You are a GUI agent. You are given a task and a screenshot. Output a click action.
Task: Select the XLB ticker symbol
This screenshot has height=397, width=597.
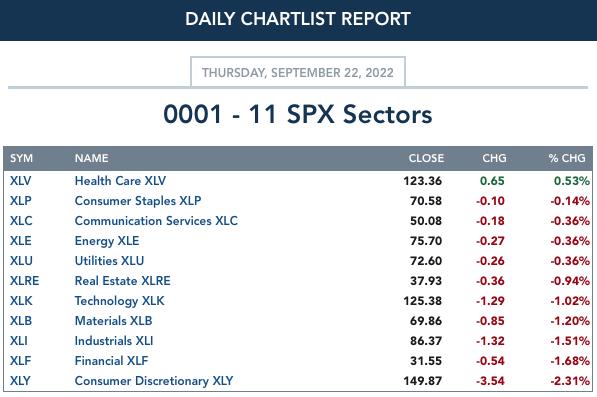coord(21,320)
